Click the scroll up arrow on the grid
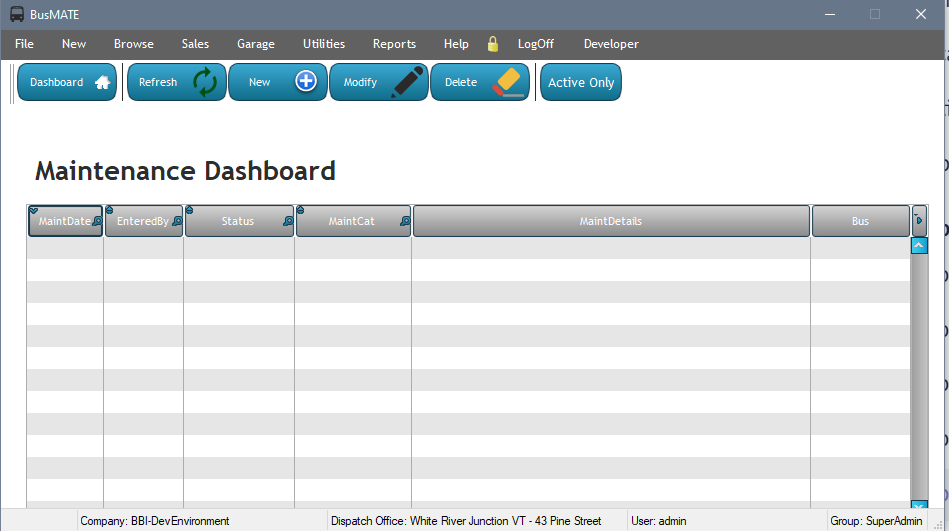Viewport: 949px width, 531px height. point(919,244)
